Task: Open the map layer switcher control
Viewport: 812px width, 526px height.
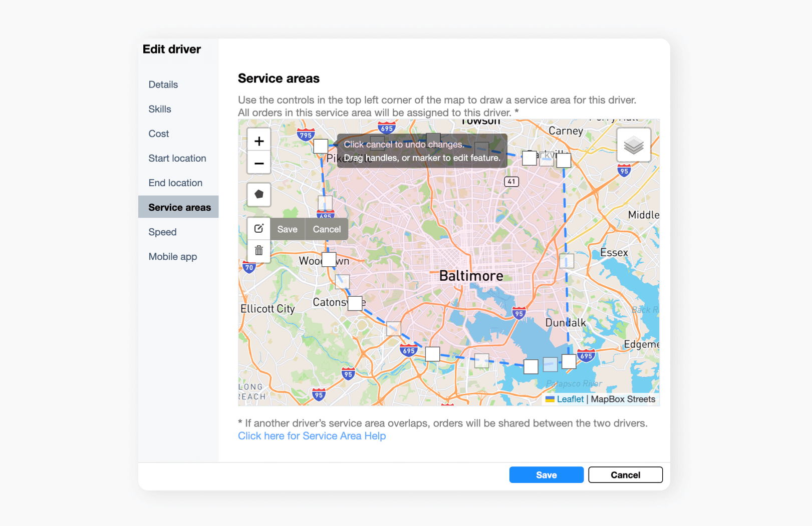Action: 633,145
